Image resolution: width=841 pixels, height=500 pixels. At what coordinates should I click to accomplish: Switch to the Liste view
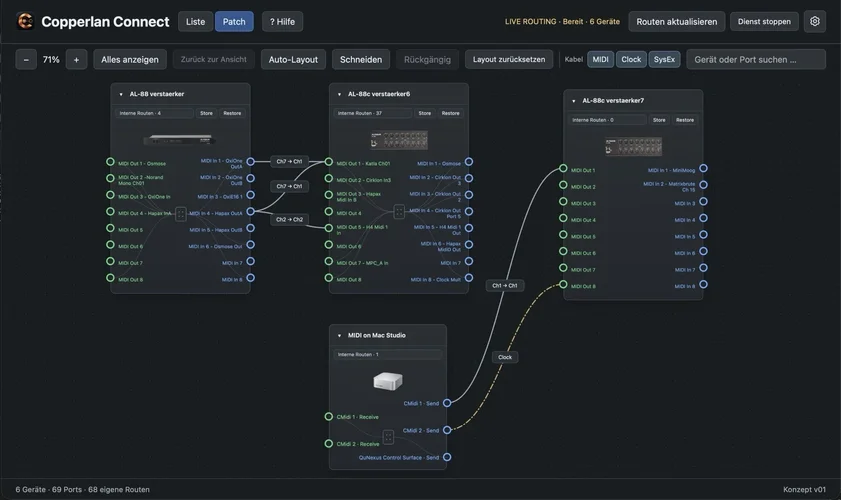click(195, 21)
